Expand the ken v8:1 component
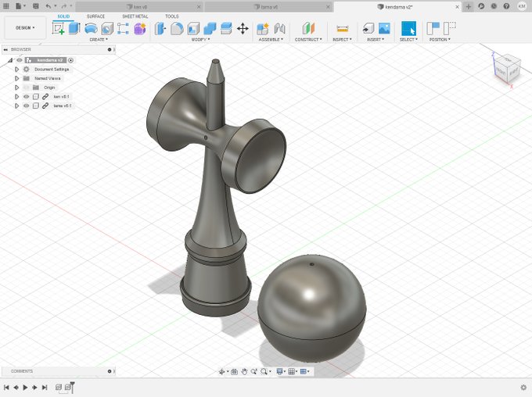Viewport: 532px width, 397px height. [16, 97]
